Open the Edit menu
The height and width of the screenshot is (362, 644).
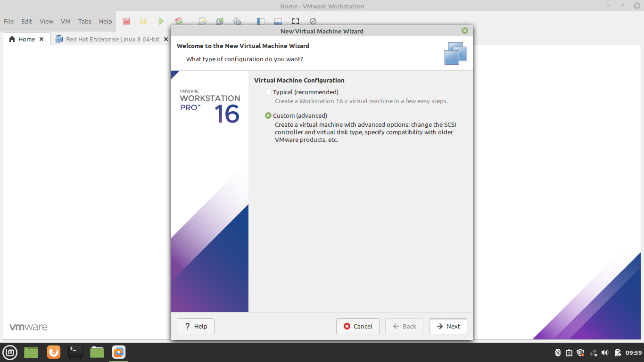27,21
